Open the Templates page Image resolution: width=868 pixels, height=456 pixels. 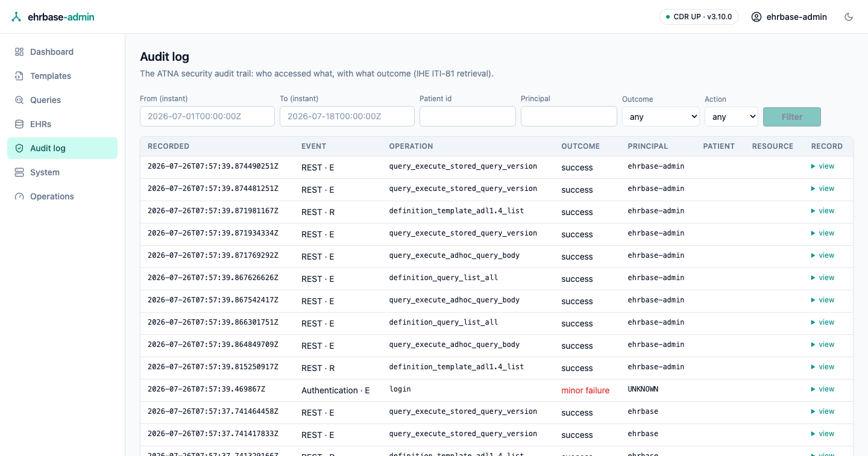pyautogui.click(x=62, y=76)
